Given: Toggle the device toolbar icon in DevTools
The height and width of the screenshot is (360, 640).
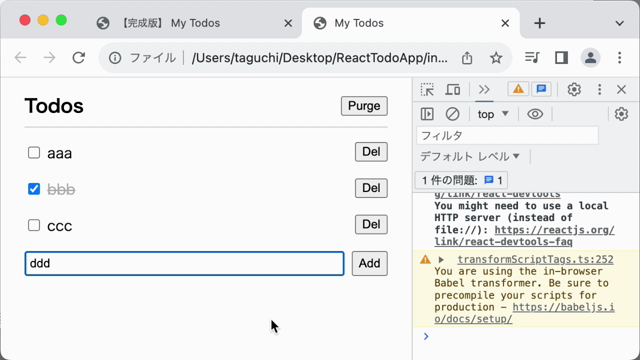Looking at the screenshot, I should (x=453, y=89).
